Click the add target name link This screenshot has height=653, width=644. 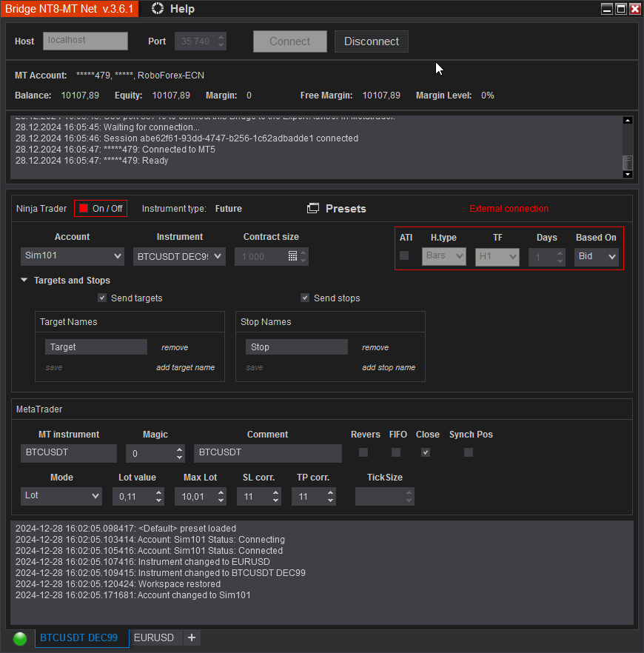coord(185,367)
